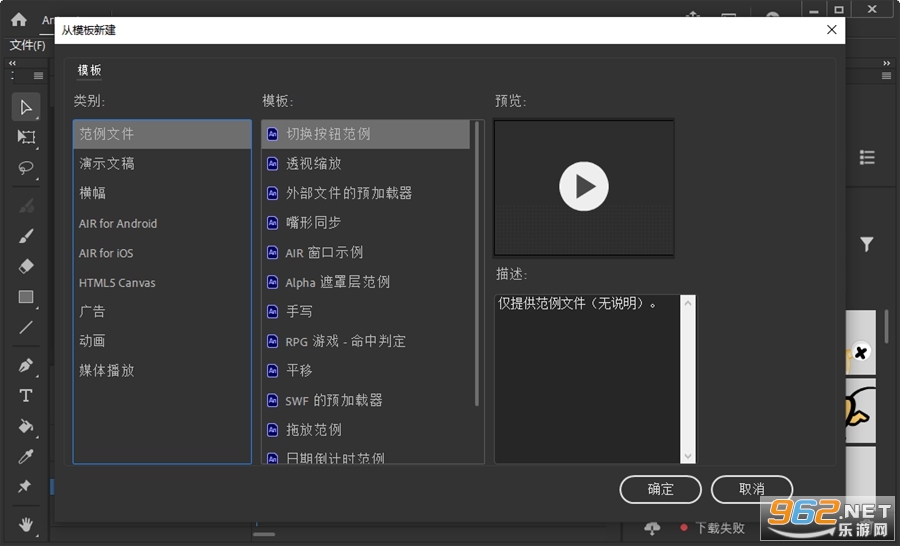The height and width of the screenshot is (546, 900).
Task: Play the template preview
Action: pos(584,187)
